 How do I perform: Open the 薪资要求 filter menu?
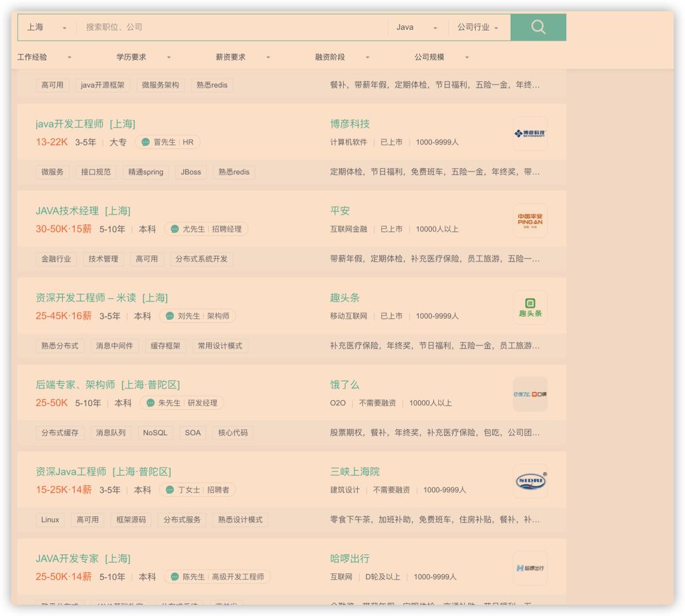click(243, 57)
